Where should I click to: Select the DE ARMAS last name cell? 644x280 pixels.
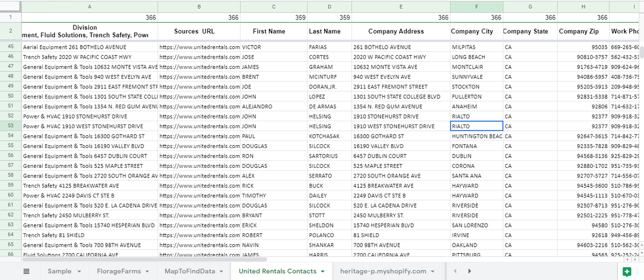(x=329, y=106)
